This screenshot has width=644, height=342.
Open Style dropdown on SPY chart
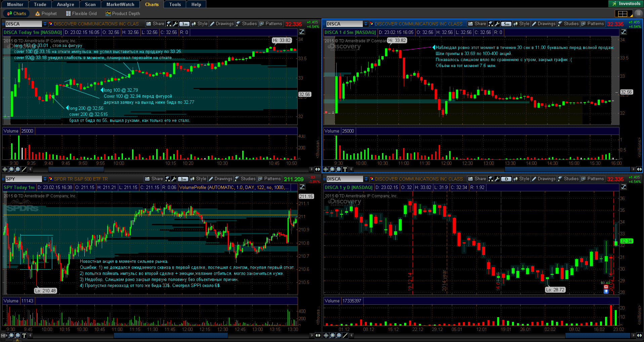click(x=198, y=179)
